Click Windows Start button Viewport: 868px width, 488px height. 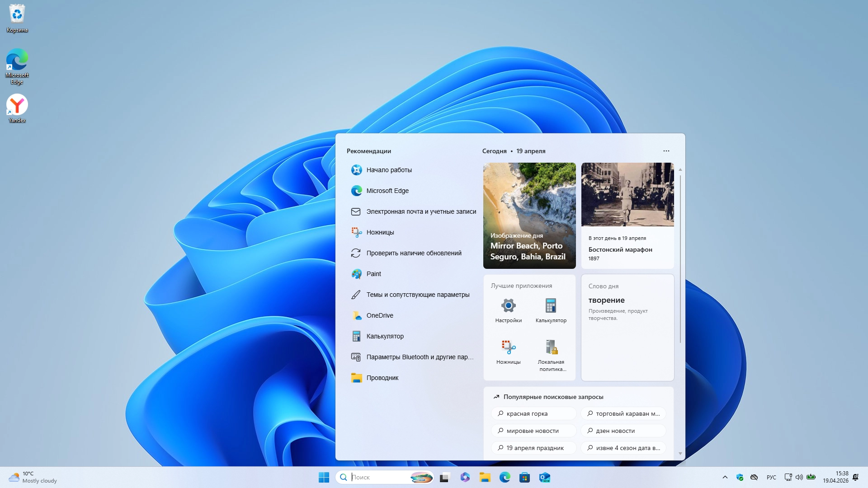coord(324,477)
